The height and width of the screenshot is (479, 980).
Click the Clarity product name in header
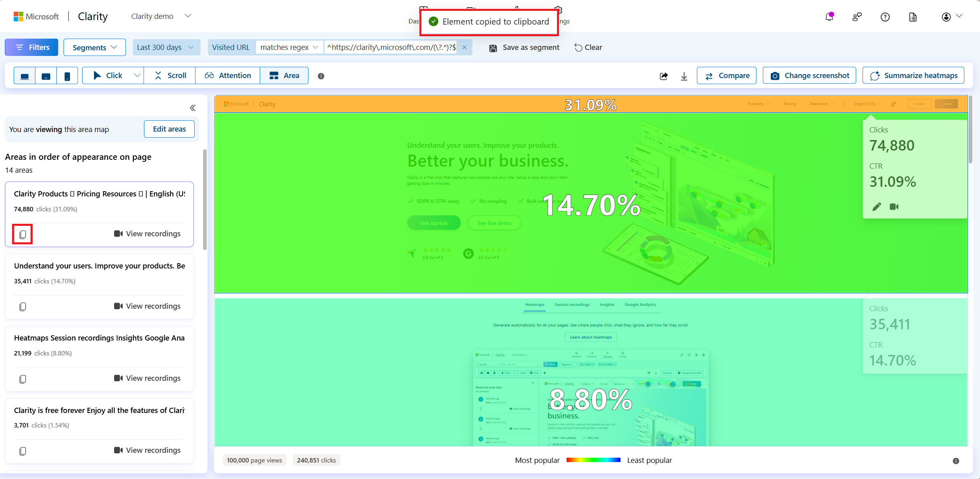[93, 17]
